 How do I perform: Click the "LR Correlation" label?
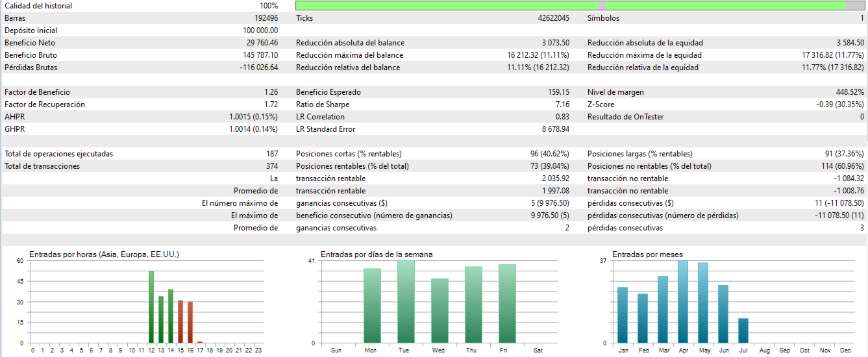click(x=320, y=117)
